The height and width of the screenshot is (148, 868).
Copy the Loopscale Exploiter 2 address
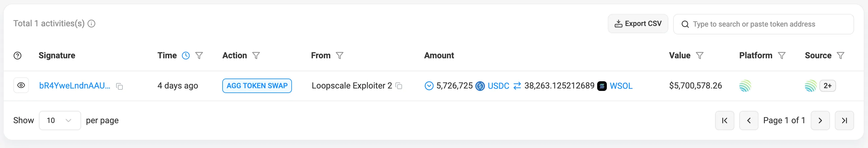[x=399, y=86]
